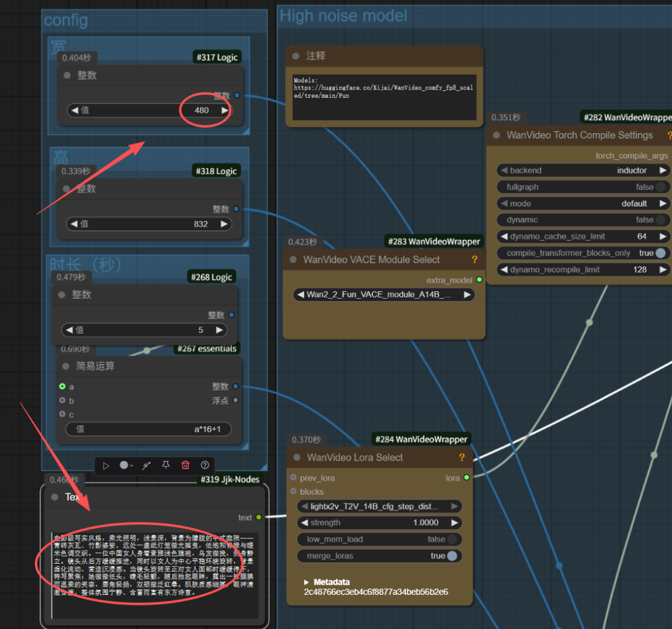672x629 pixels.
Task: Decrease height value 832 with the left arrow
Action: 73,224
